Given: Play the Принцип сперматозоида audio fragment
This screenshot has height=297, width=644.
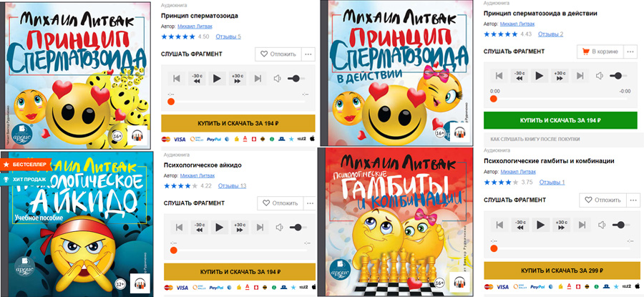Looking at the screenshot, I should [217, 79].
